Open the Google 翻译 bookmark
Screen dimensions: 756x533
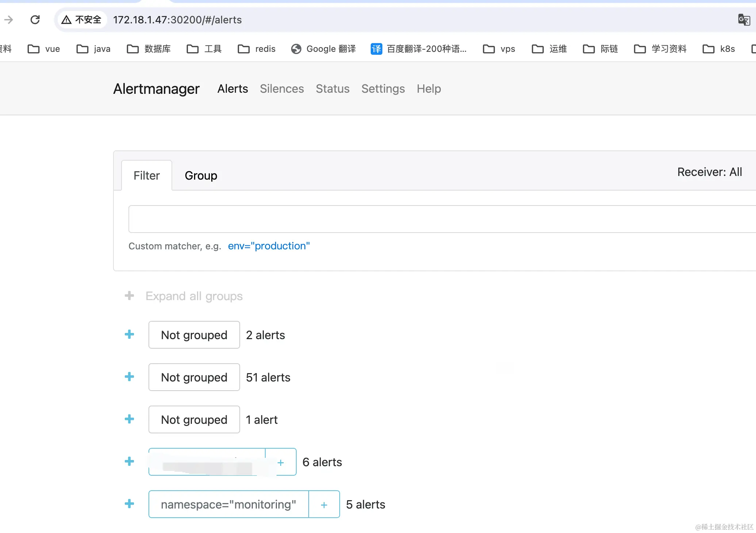323,49
